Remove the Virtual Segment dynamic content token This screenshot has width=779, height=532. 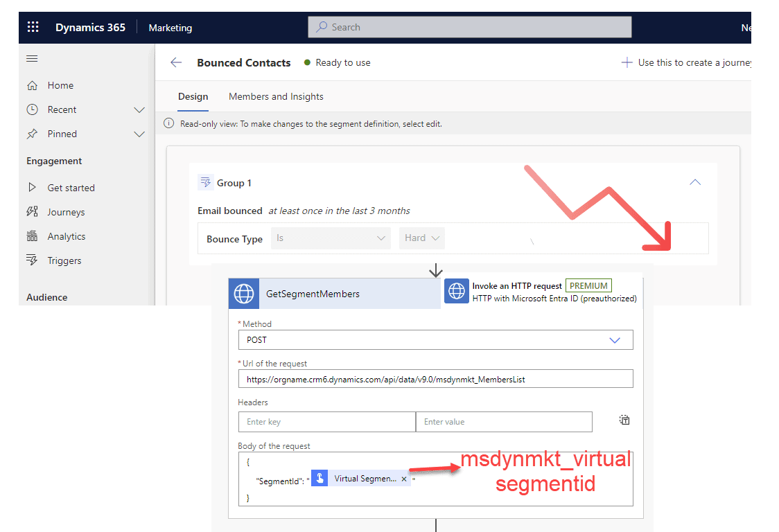coord(404,479)
